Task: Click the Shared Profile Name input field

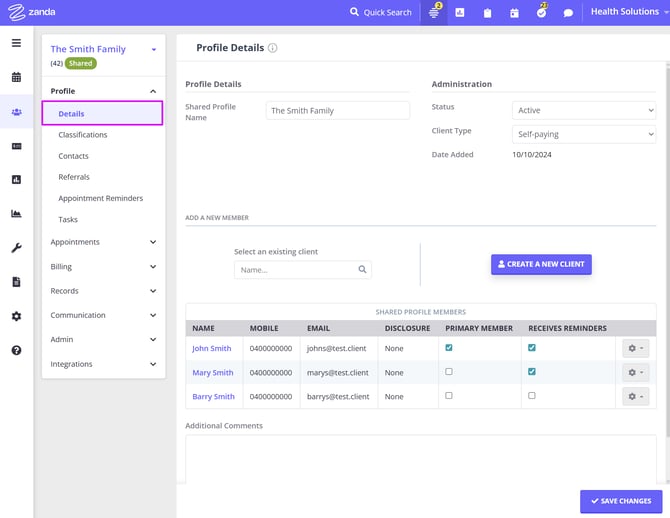Action: pos(338,111)
